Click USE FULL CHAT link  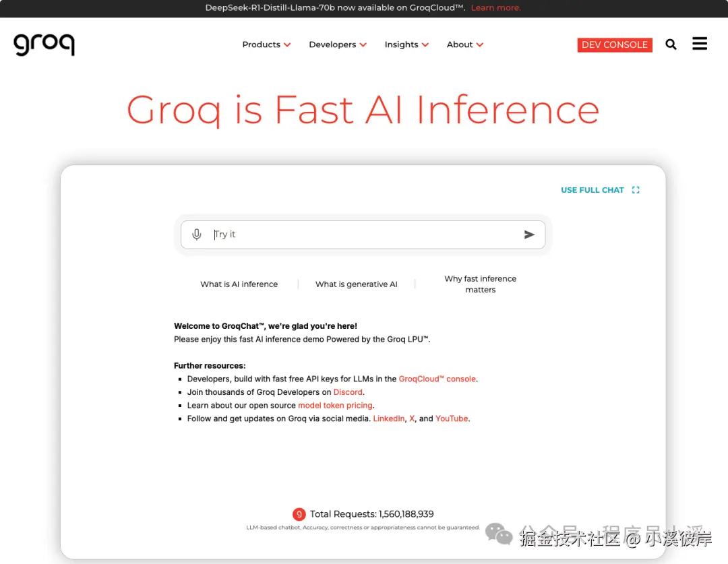(x=593, y=190)
